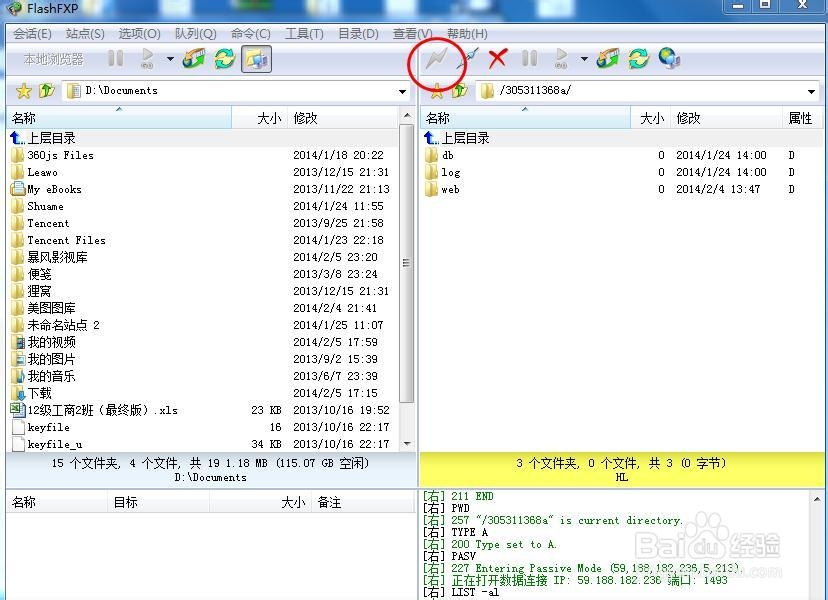The height and width of the screenshot is (600, 828).
Task: Click the Transfer queue play icon in the local toolbar
Action: click(147, 59)
